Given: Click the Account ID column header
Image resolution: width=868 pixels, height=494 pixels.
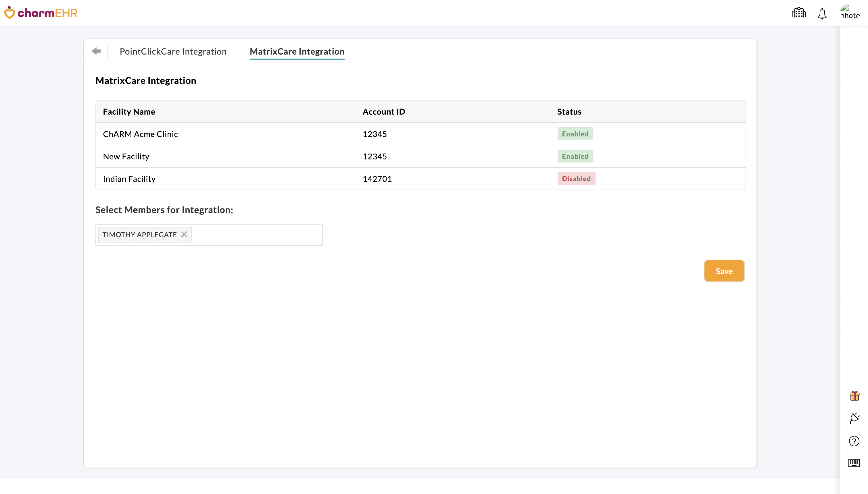Looking at the screenshot, I should [384, 111].
